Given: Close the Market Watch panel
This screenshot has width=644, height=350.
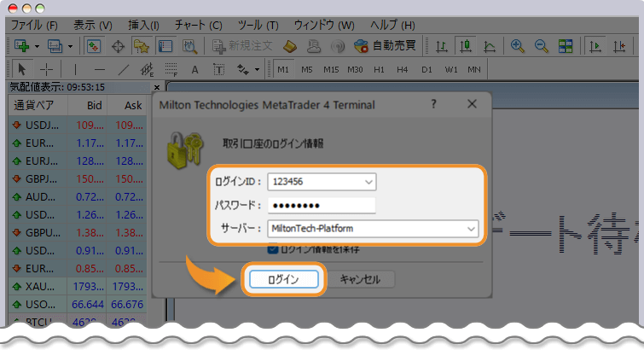Looking at the screenshot, I should click(157, 87).
